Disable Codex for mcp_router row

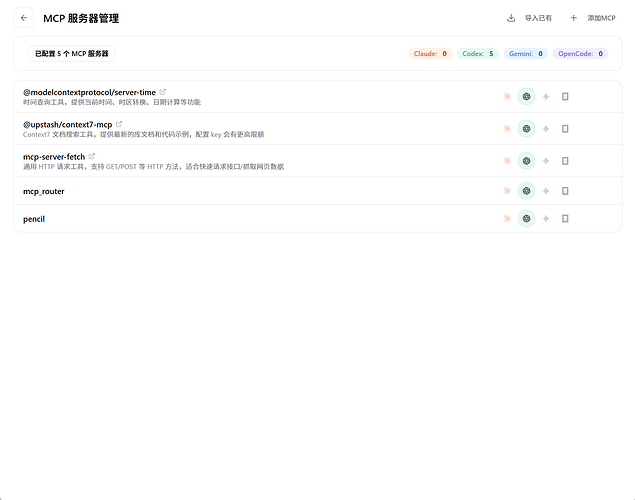point(526,191)
